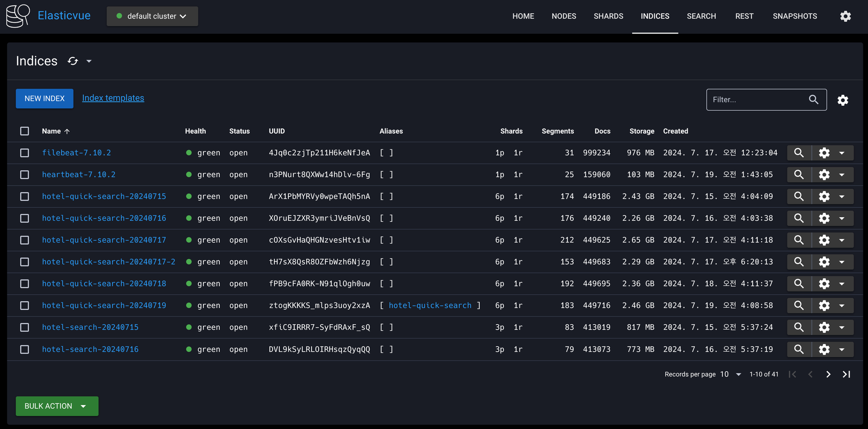Search documents in hotel-quick-search-20240718
868x429 pixels.
click(799, 284)
